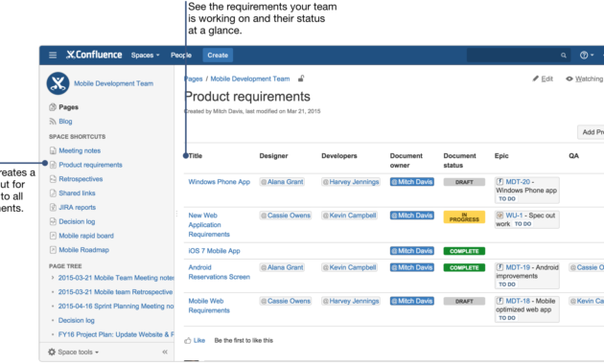Screen dimensions: 604x364
Task: Click the Title column header
Action: coord(196,156)
